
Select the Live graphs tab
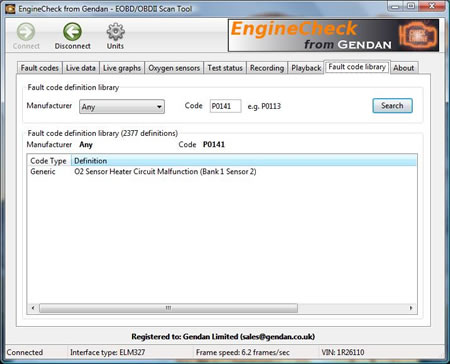coord(122,68)
